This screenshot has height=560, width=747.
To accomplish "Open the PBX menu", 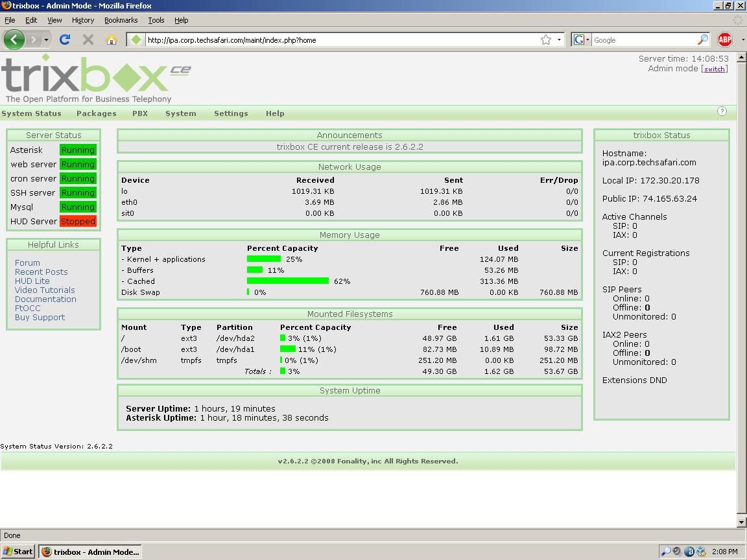I will tap(139, 113).
